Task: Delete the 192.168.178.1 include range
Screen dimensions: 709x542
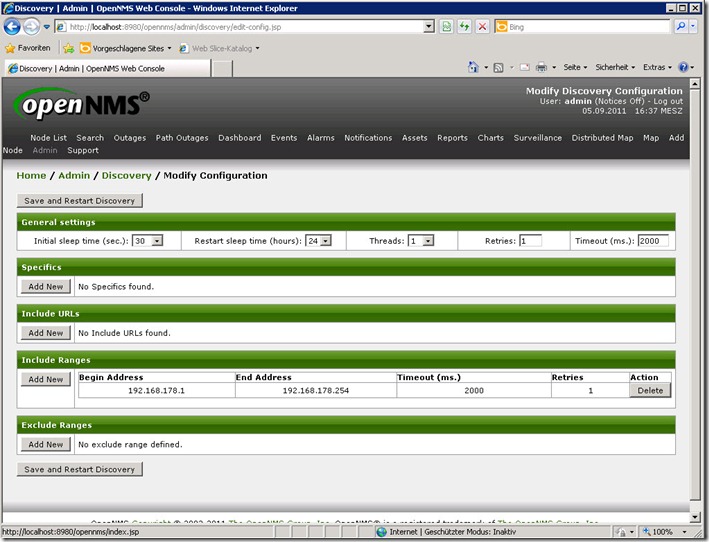Action: 650,391
